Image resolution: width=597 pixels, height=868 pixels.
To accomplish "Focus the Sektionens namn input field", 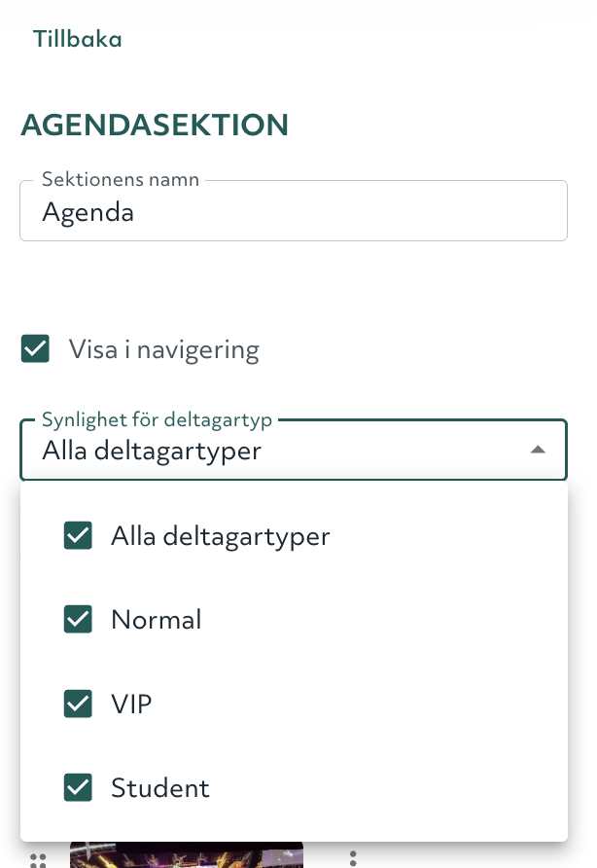I will coord(293,213).
